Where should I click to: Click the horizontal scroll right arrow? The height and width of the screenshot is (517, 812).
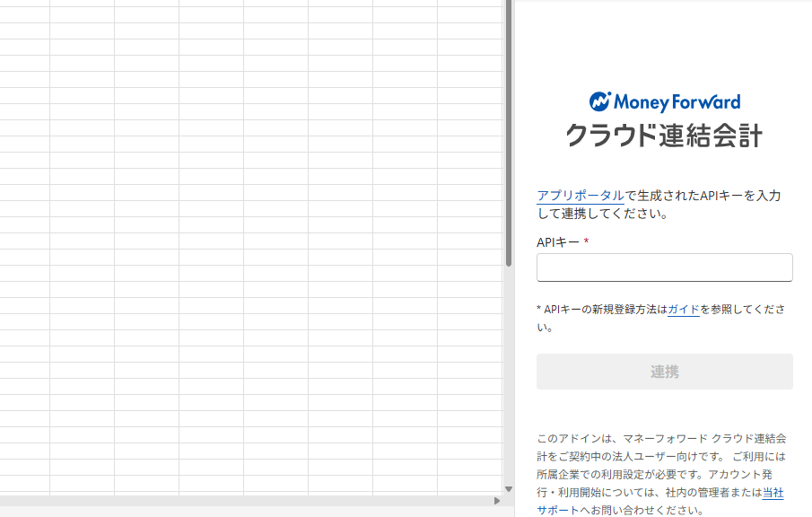[497, 501]
